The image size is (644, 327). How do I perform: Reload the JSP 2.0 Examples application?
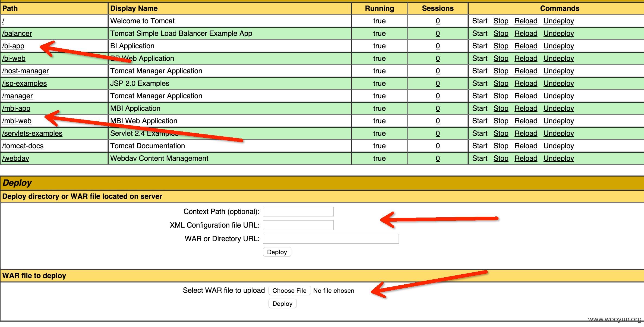click(x=526, y=83)
